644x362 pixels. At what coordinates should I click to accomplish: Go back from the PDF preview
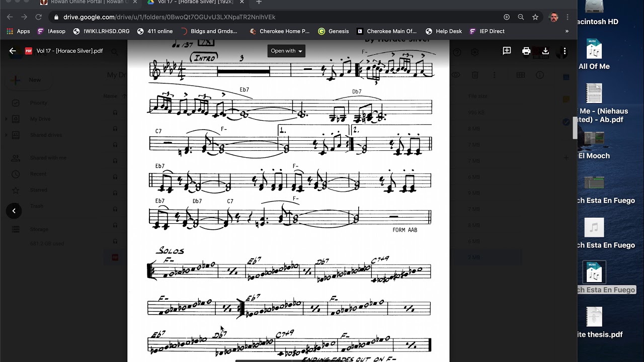[x=13, y=51]
